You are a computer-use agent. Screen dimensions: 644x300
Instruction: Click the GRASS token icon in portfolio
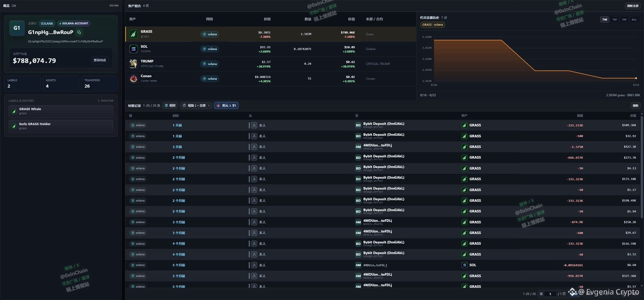click(x=133, y=34)
